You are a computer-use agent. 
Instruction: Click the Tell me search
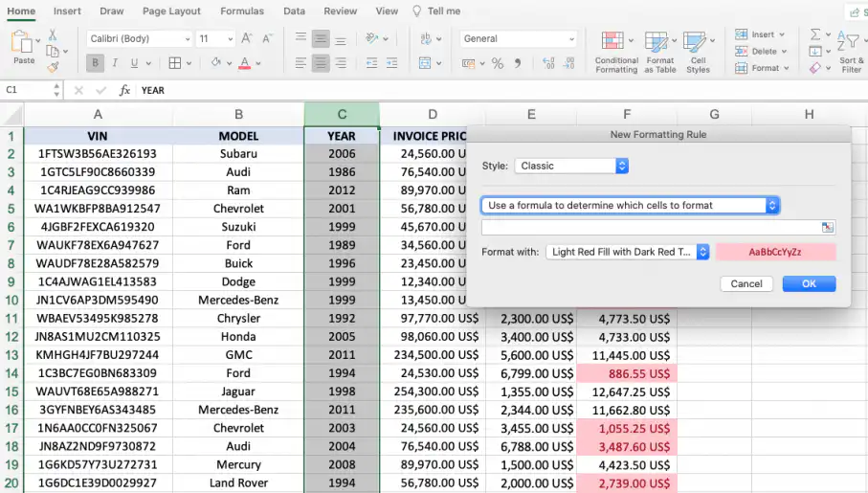point(436,11)
